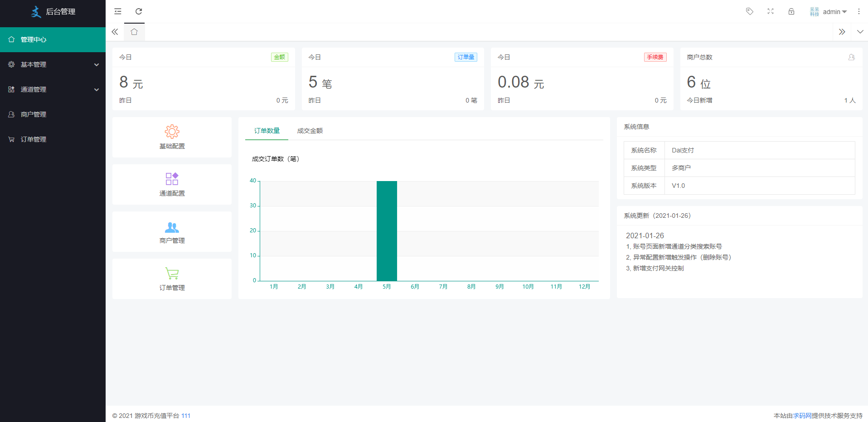Click the home tab icon

click(x=134, y=32)
